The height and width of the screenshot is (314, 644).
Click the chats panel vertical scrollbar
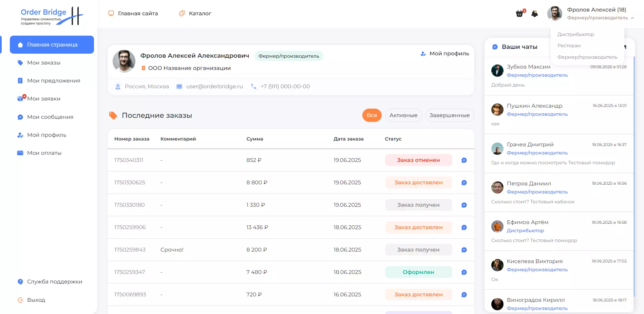tap(633, 170)
